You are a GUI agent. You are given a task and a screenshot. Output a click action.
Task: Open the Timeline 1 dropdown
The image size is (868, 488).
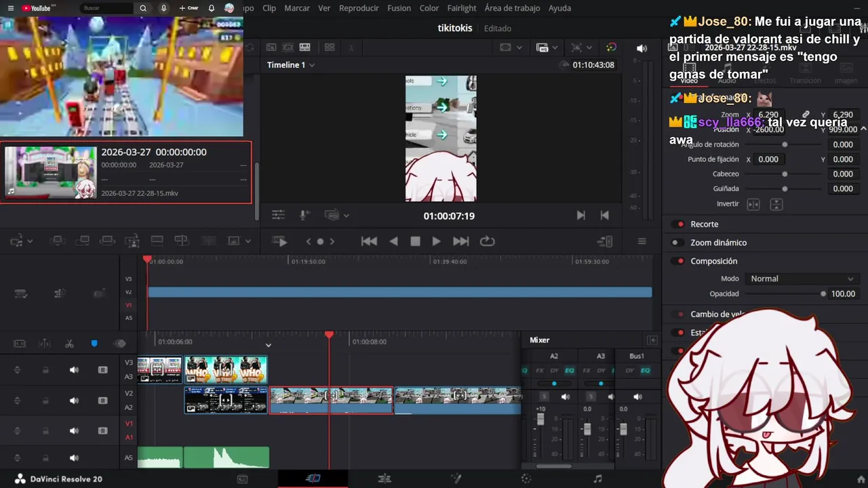coord(312,65)
